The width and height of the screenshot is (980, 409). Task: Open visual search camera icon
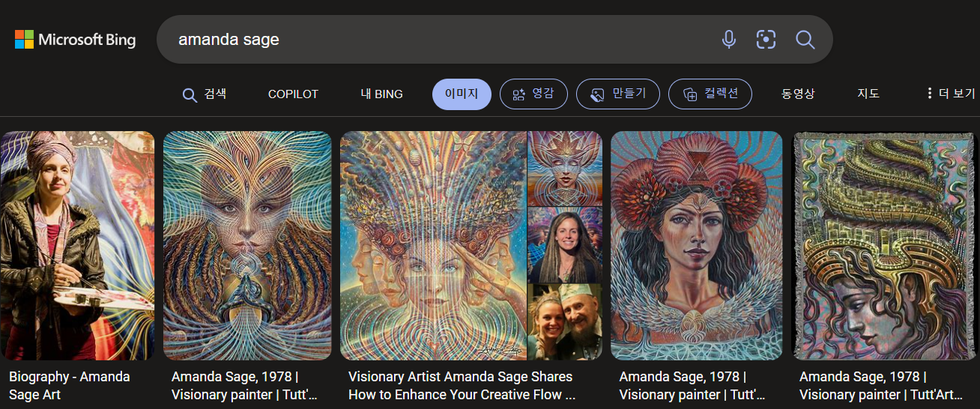(766, 40)
